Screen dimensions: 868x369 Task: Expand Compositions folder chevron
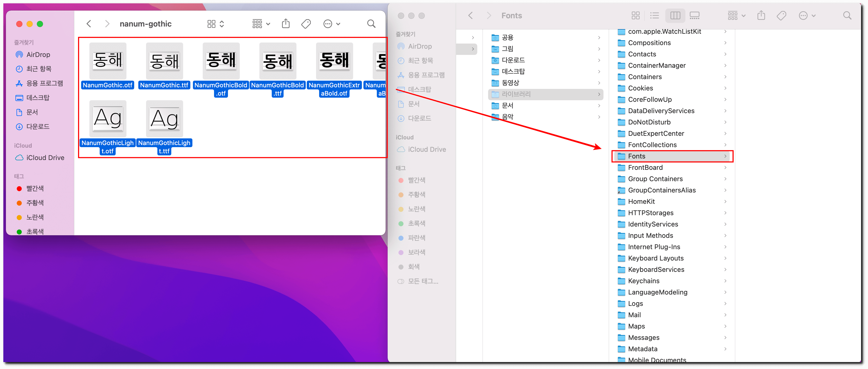[725, 43]
